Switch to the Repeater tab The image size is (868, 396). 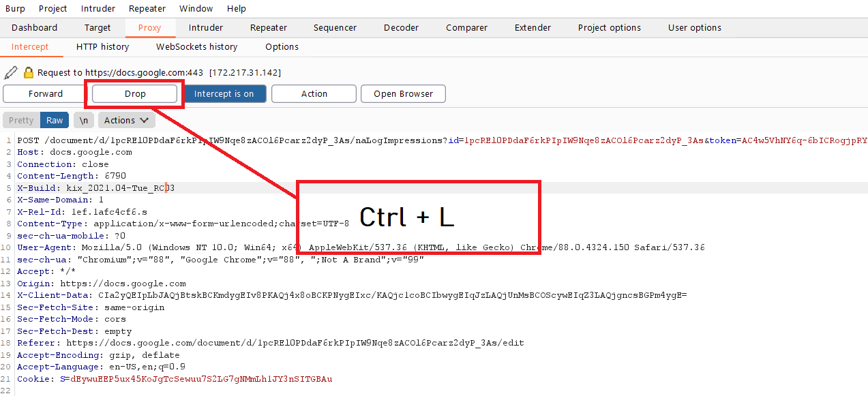(268, 27)
